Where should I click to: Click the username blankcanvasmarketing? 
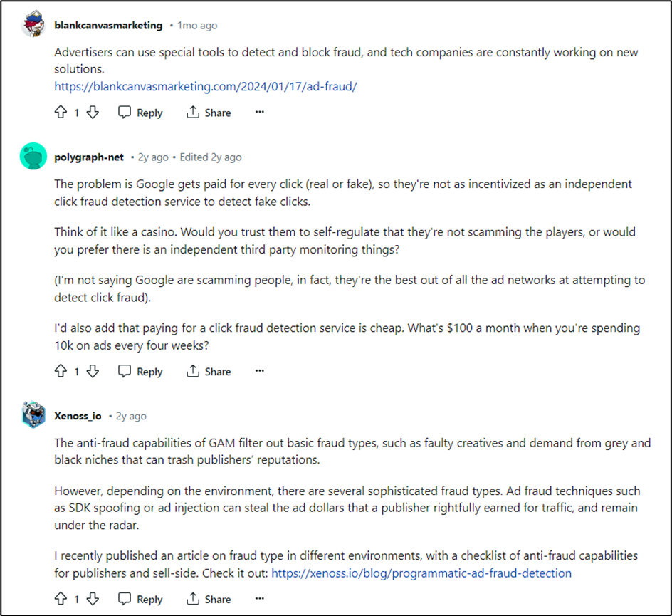point(107,25)
